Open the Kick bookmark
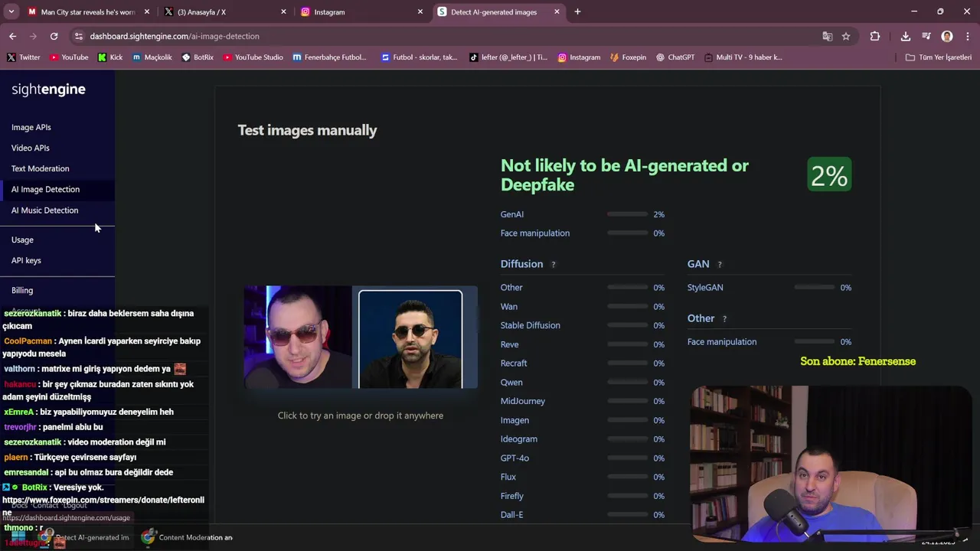 coord(109,57)
